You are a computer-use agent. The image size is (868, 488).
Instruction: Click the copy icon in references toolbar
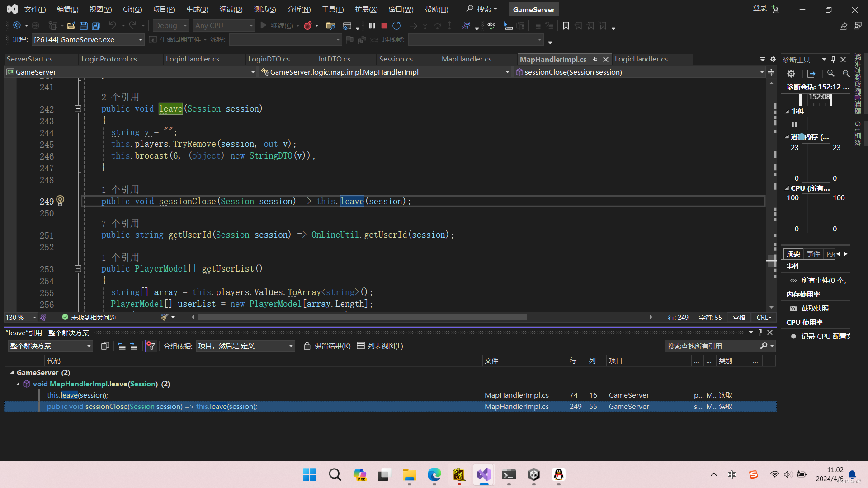click(x=105, y=346)
